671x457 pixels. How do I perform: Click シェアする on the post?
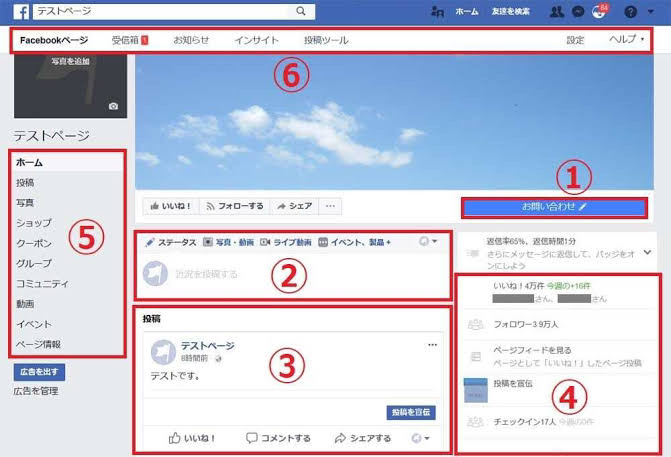tap(363, 438)
